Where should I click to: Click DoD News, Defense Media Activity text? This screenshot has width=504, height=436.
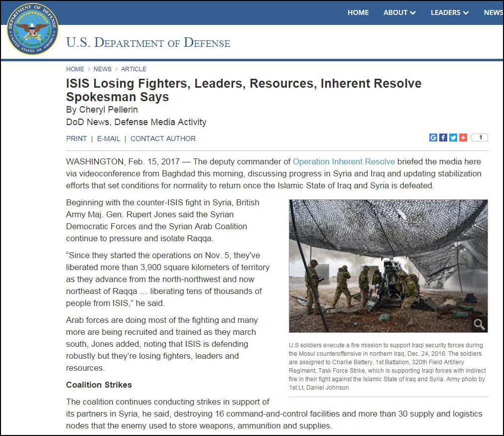[x=136, y=122]
